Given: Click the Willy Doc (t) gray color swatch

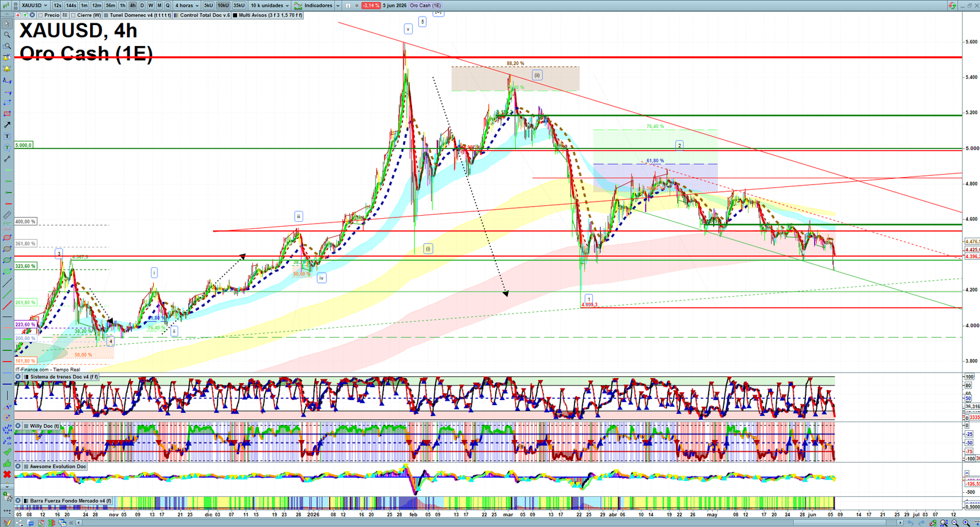Looking at the screenshot, I should tap(26, 426).
